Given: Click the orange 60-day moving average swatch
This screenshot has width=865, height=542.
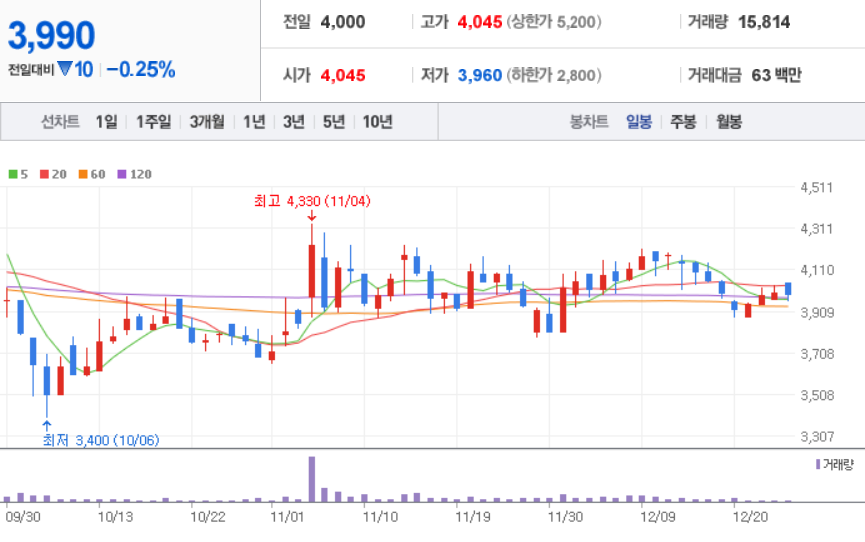Looking at the screenshot, I should (83, 174).
